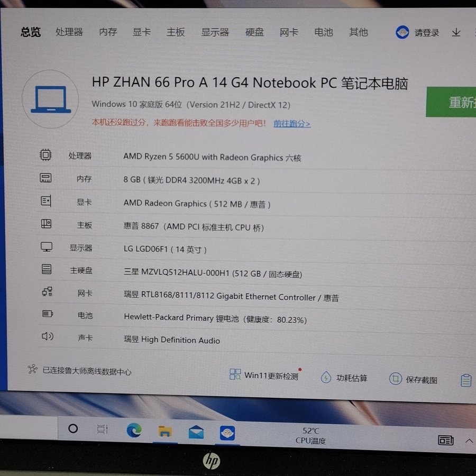This screenshot has height=476, width=476.
Task: Switch to the 处理器 tab
Action: click(x=69, y=32)
